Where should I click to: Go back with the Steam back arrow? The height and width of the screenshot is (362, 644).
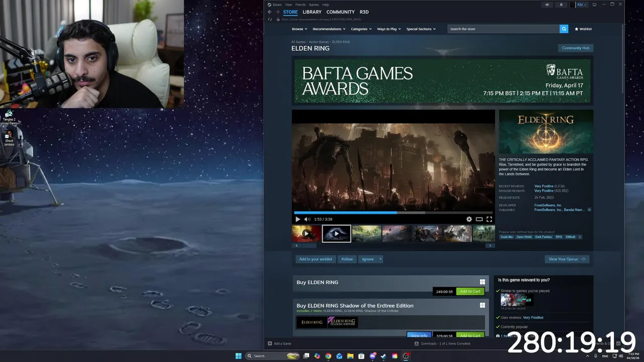click(x=270, y=12)
